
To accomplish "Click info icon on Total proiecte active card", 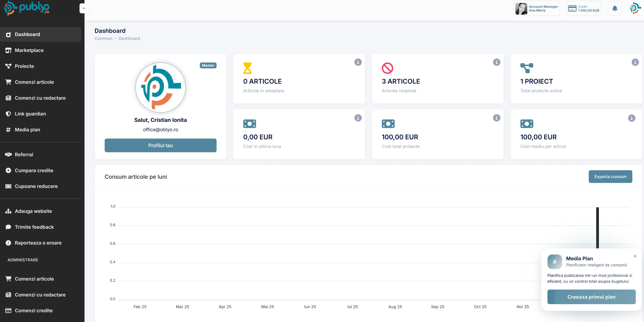I will 635,62.
